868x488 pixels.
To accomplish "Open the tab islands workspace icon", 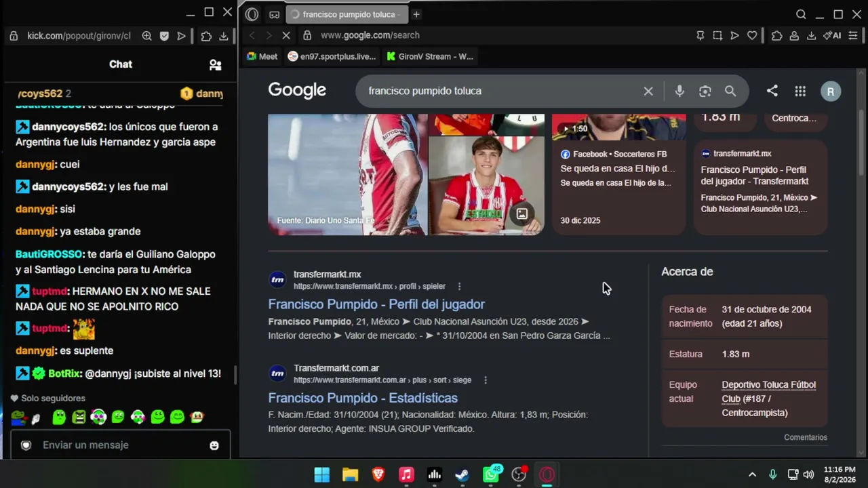I will (274, 14).
